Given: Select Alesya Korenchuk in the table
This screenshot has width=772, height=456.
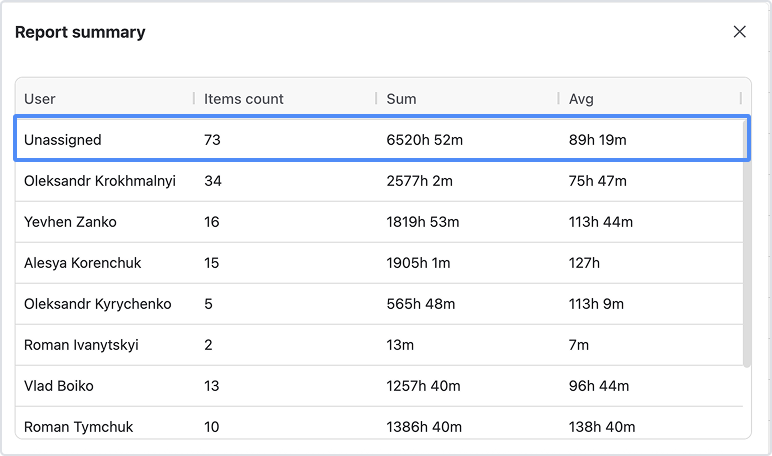Looking at the screenshot, I should coord(83,263).
